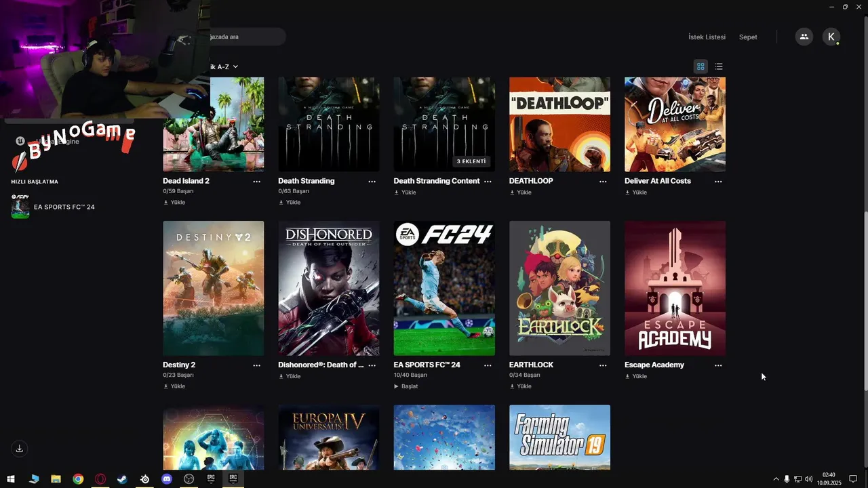The width and height of the screenshot is (868, 488).
Task: Open Opera browser from the taskbar
Action: [x=100, y=479]
